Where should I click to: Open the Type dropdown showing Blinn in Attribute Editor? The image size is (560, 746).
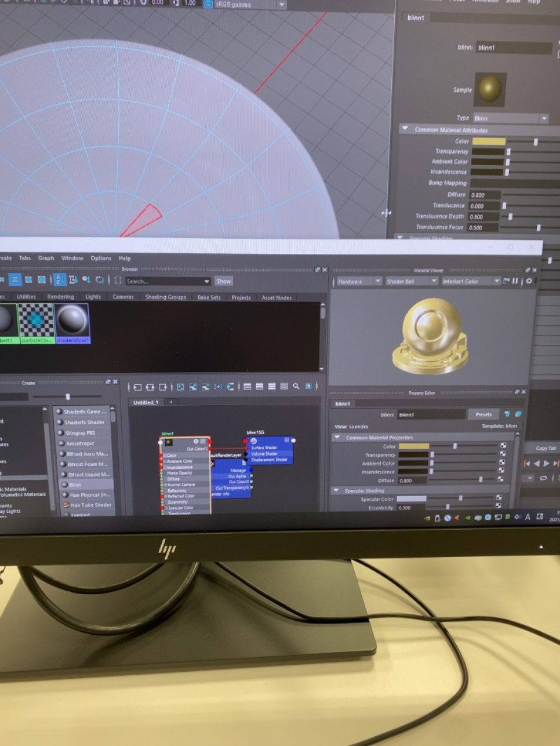(x=511, y=118)
